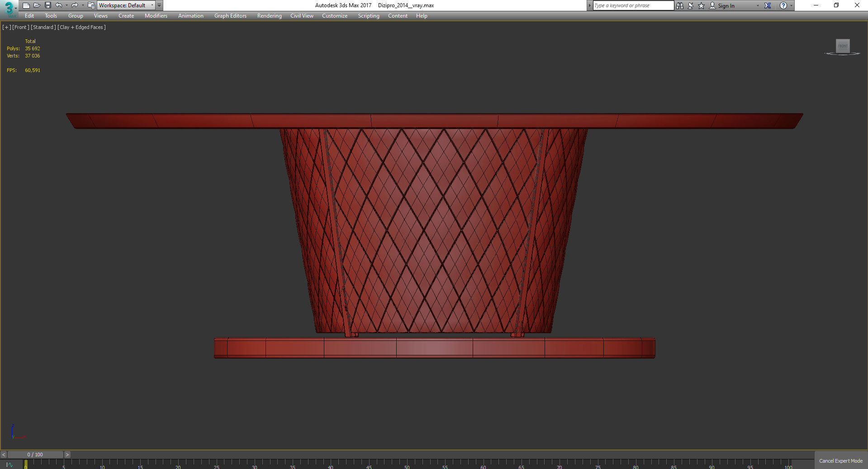The height and width of the screenshot is (469, 868).
Task: Open the [+] viewport general menu
Action: point(7,27)
